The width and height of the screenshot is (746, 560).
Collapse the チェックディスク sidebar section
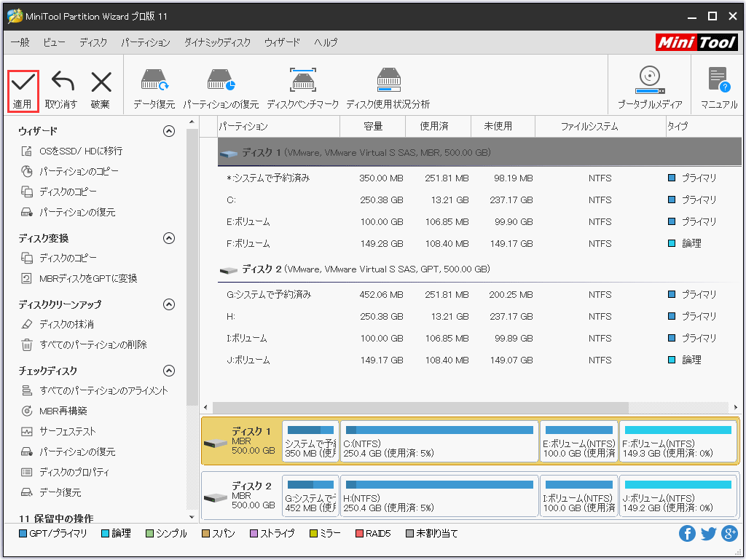pyautogui.click(x=169, y=371)
